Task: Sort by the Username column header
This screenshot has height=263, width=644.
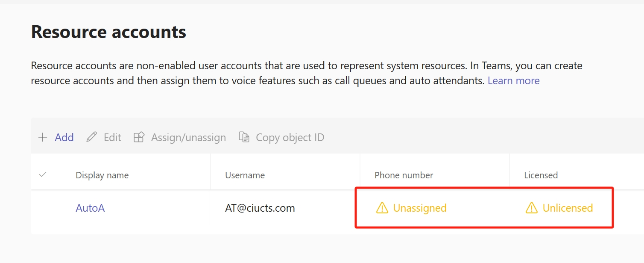Action: [x=245, y=175]
